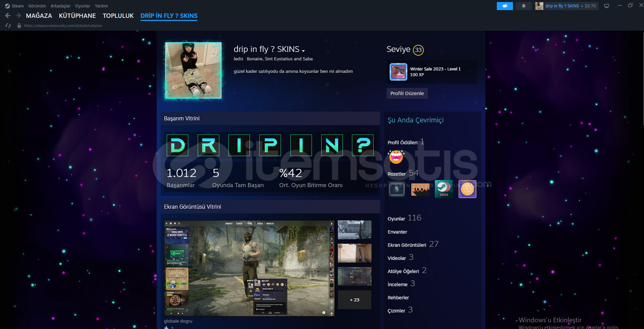644x329 pixels.
Task: Click the + 23 more screenshots tile
Action: point(355,300)
